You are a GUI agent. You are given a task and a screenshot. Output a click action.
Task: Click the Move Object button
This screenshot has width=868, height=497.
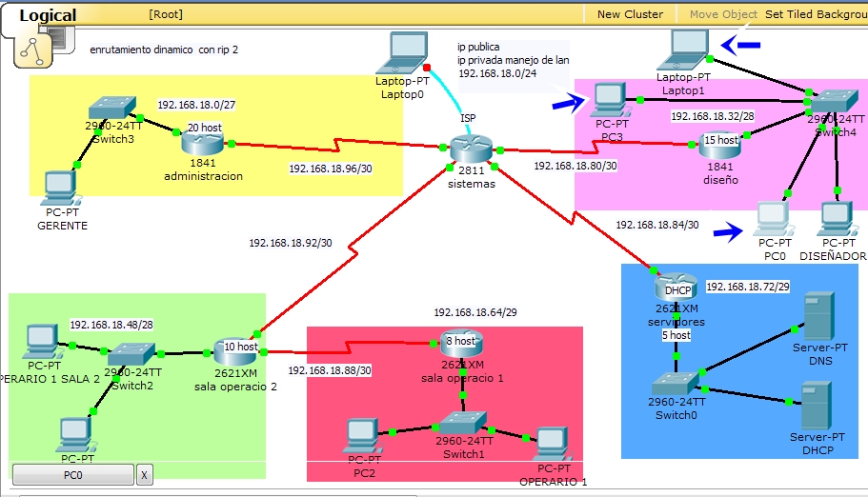pyautogui.click(x=723, y=14)
